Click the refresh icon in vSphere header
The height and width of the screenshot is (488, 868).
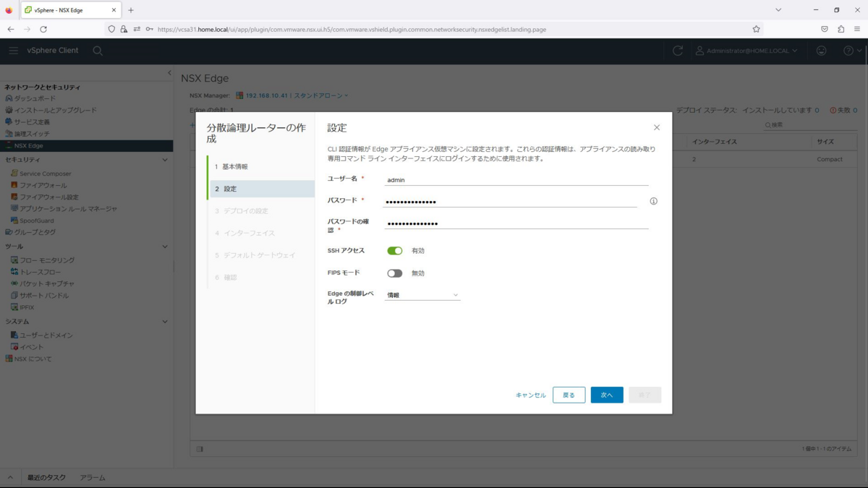(678, 51)
